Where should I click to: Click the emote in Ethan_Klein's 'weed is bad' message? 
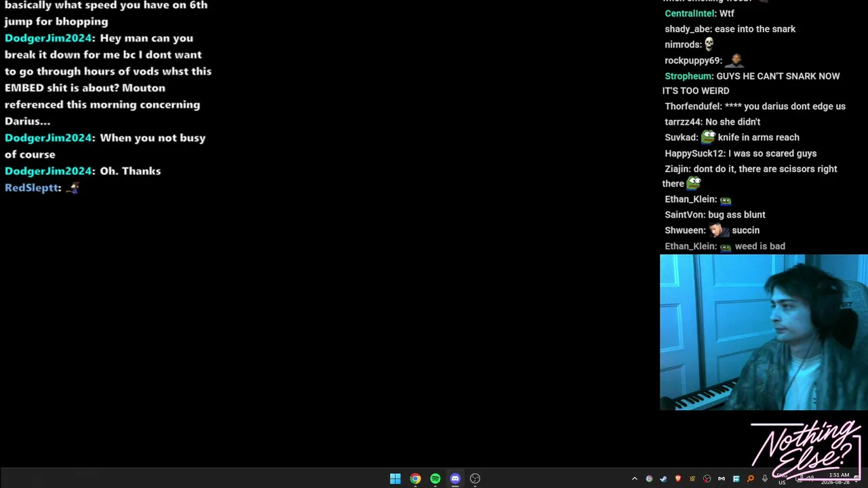point(726,247)
